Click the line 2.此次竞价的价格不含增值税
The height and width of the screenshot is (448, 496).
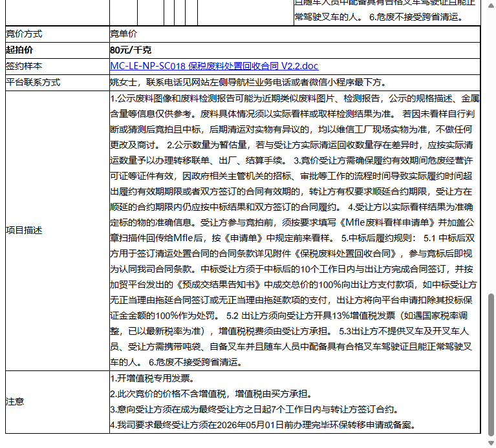211,394
